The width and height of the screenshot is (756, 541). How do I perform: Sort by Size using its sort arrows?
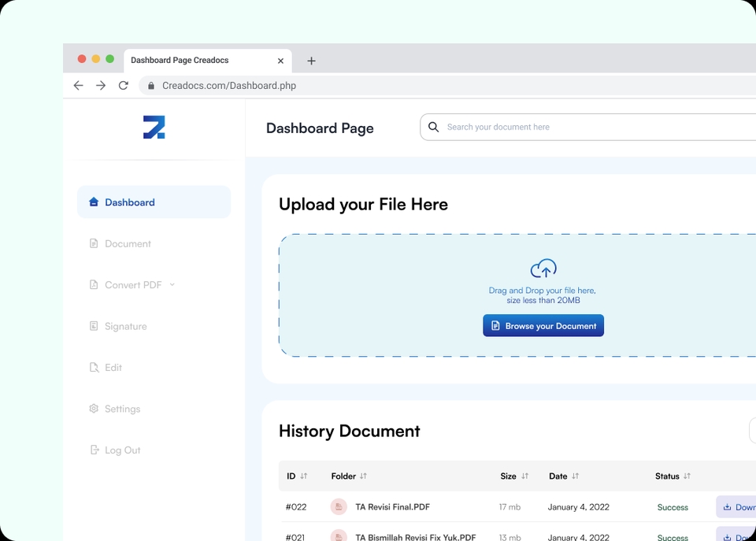[524, 476]
